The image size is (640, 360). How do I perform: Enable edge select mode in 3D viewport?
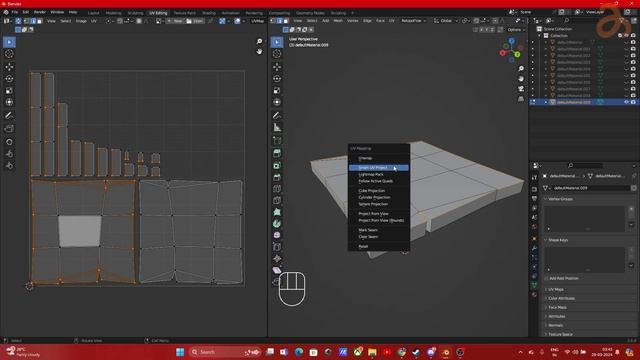click(x=280, y=21)
